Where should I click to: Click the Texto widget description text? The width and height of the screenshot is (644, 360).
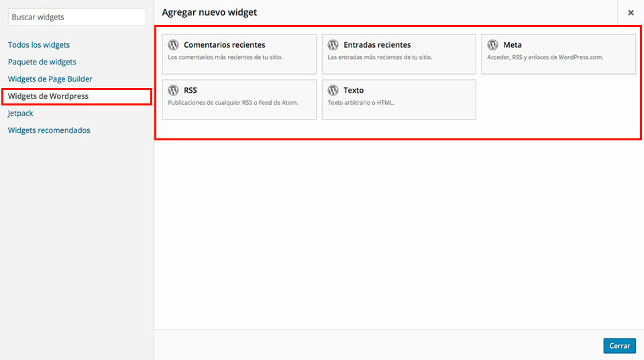tap(361, 103)
